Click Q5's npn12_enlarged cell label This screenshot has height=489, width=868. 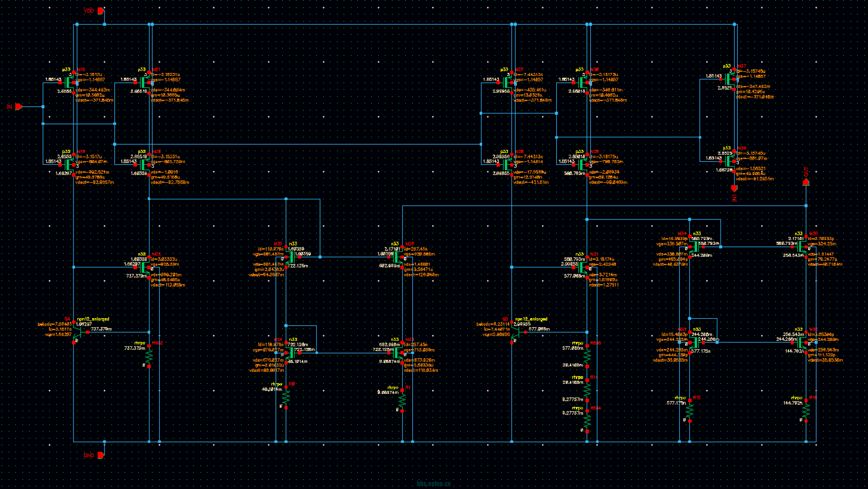click(531, 319)
